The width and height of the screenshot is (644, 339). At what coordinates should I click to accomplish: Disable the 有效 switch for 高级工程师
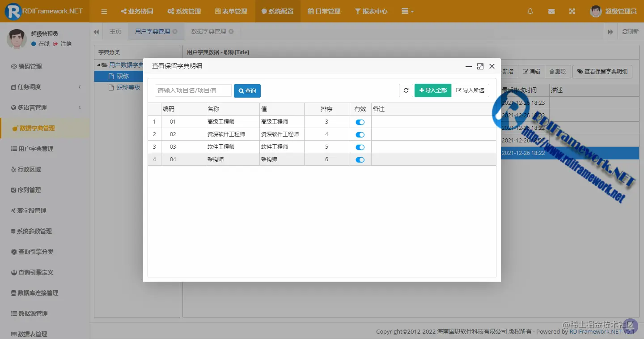[360, 121]
